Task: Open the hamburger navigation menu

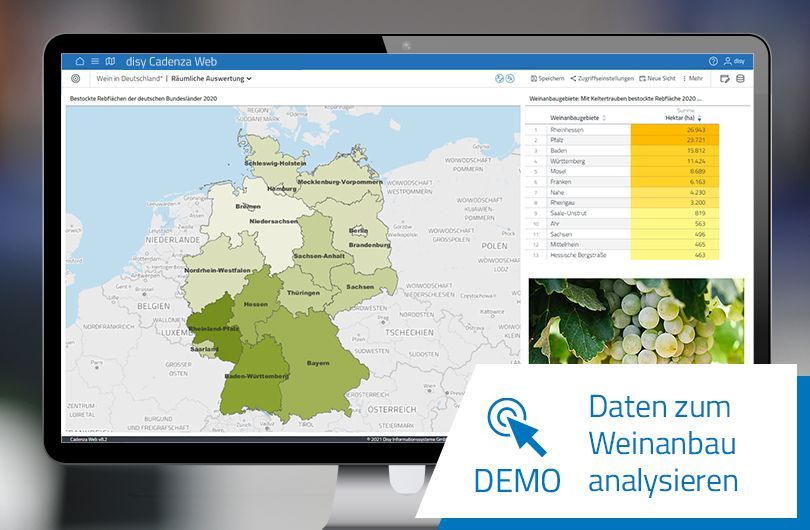Action: tap(95, 61)
